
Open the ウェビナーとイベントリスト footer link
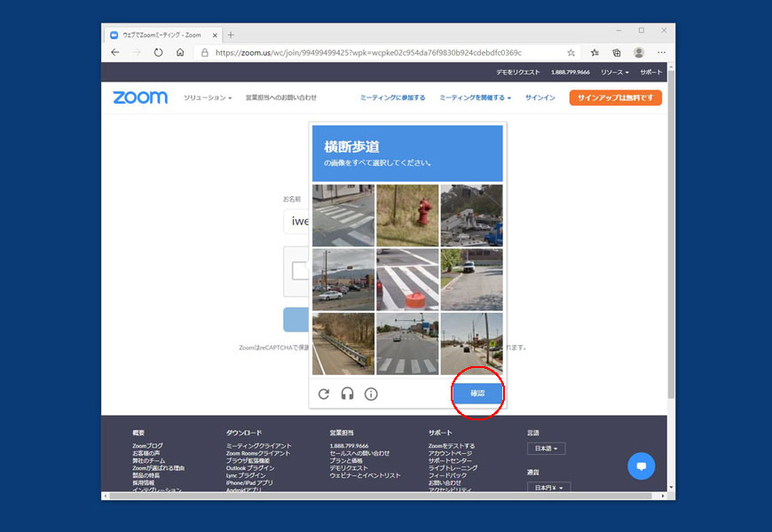(365, 475)
